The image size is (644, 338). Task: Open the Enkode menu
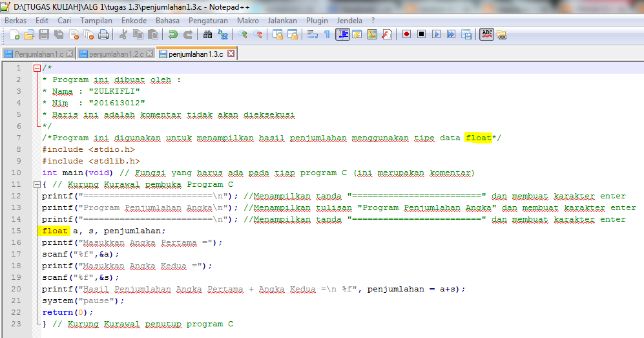tap(134, 21)
